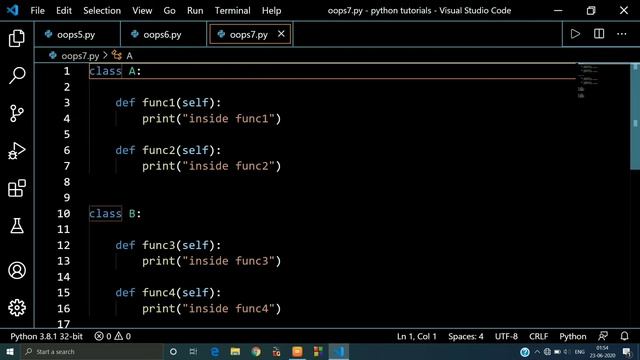Click Ln 1, Col 1 go-to-line
Viewport: 640px width, 360px height.
417,336
